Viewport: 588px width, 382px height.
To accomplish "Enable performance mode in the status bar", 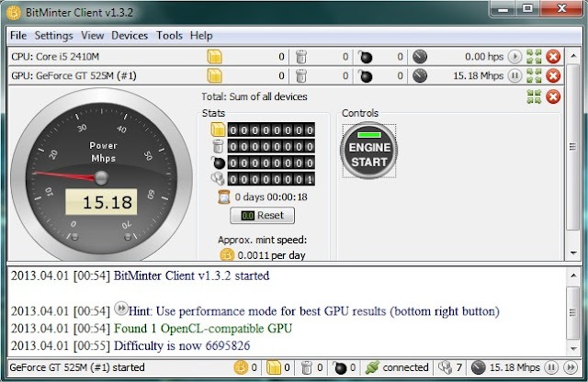I will [x=571, y=367].
